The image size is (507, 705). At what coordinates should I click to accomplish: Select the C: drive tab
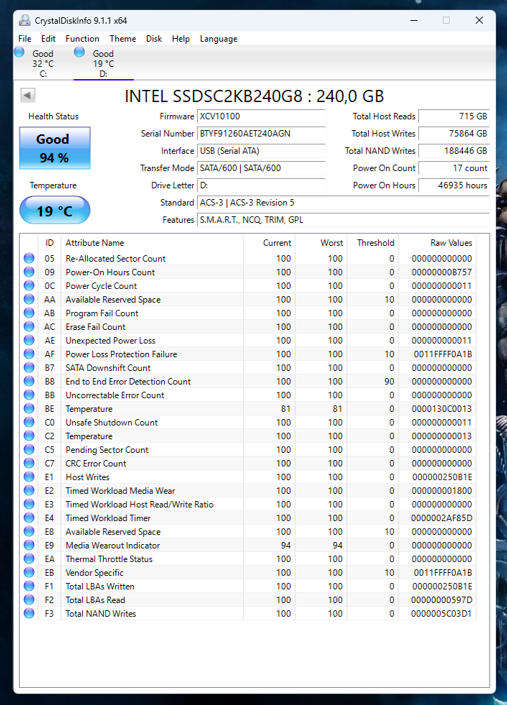click(43, 63)
